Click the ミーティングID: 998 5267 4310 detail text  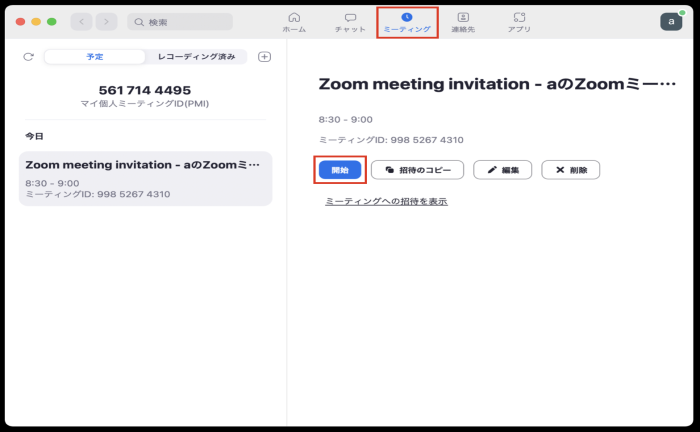pos(391,140)
